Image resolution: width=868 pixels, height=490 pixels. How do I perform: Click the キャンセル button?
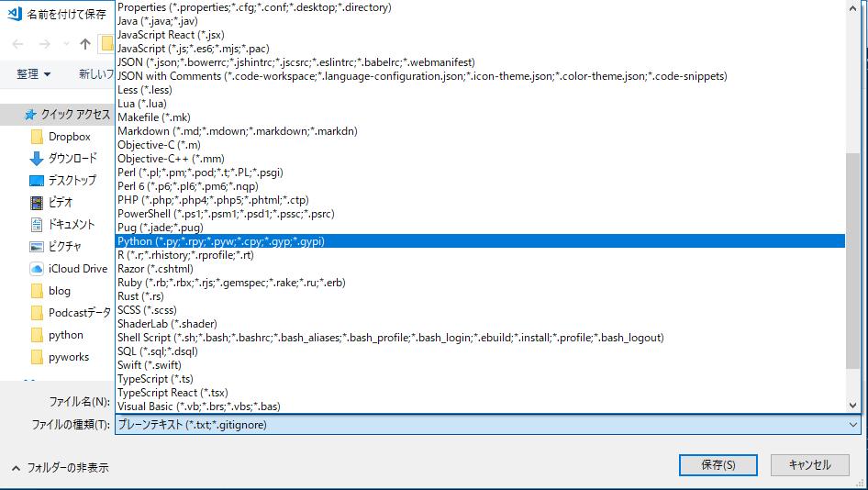[810, 465]
